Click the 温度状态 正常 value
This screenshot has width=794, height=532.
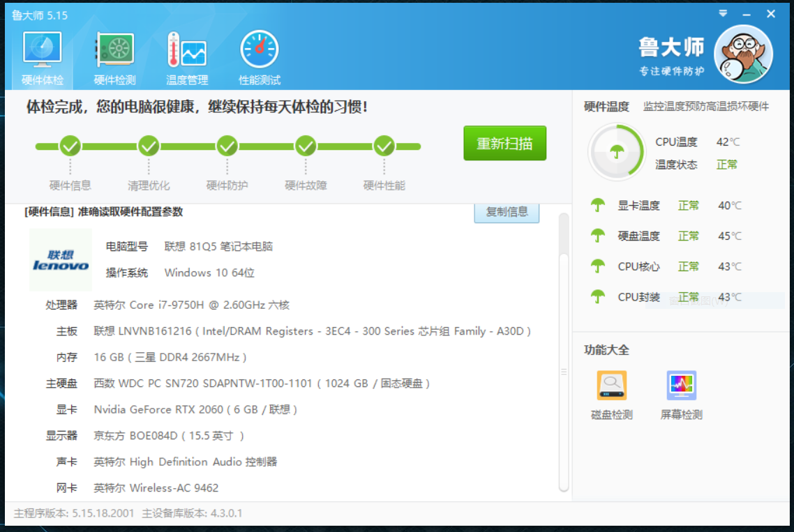click(726, 165)
